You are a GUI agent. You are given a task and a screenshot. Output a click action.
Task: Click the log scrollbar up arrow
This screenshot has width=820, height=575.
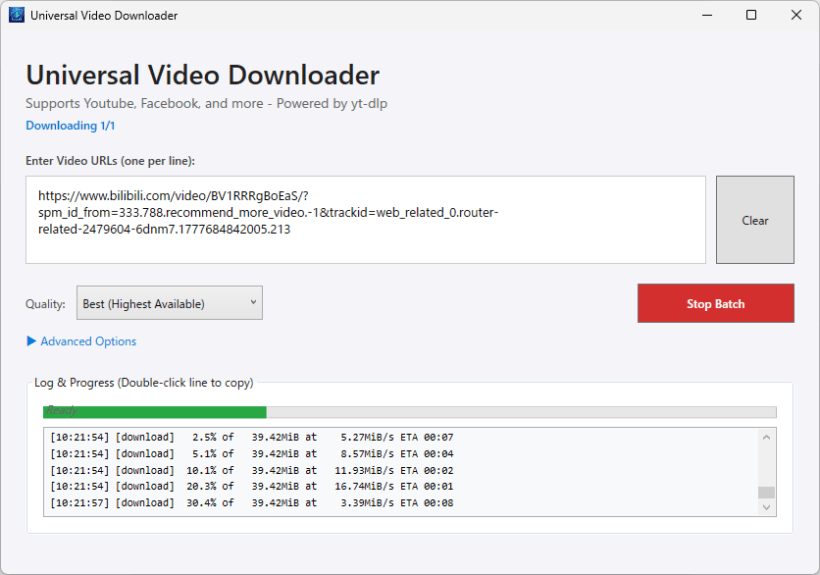[x=766, y=437]
